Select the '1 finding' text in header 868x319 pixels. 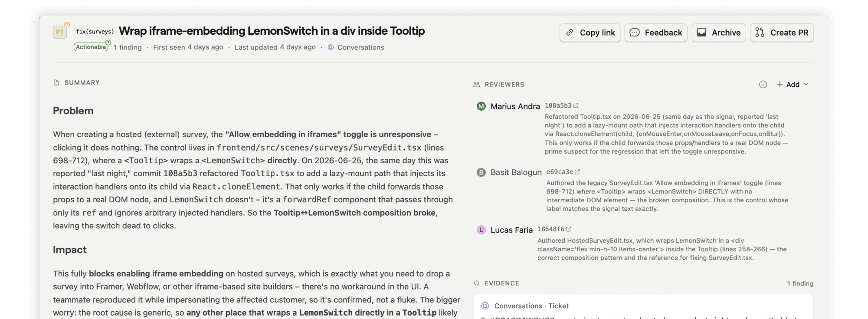(x=128, y=47)
